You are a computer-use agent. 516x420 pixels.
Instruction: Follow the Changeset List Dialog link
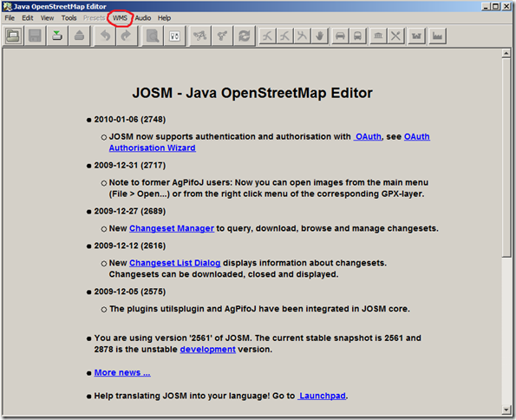coord(174,263)
